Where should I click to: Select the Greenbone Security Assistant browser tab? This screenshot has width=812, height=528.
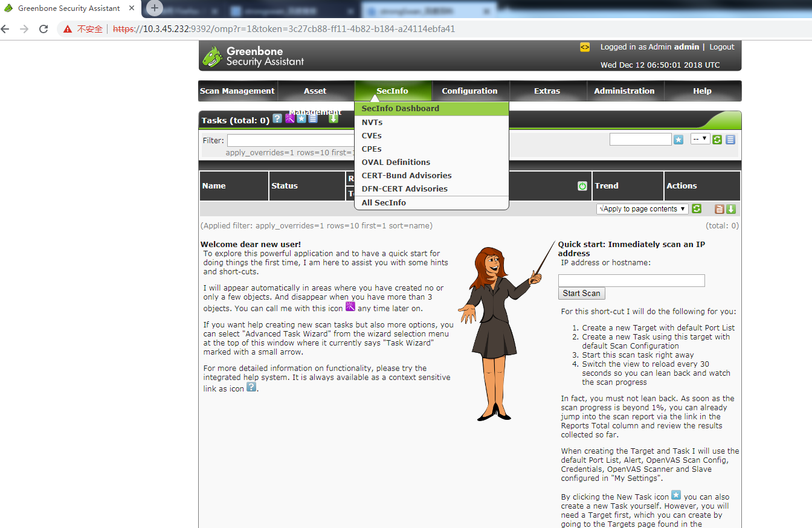pos(68,8)
